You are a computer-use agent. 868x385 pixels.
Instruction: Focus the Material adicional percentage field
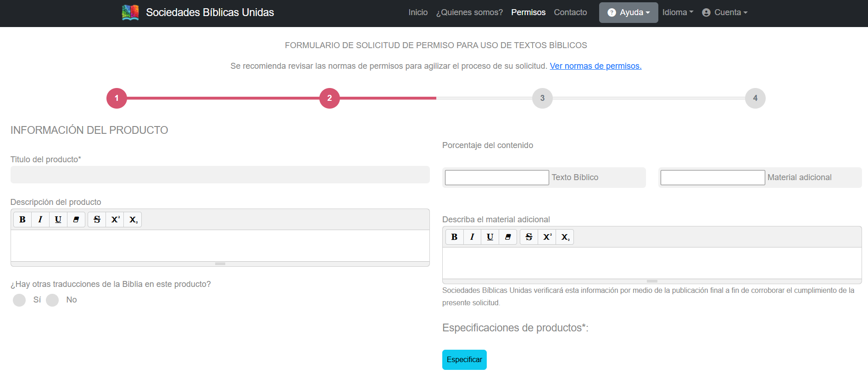coord(712,177)
